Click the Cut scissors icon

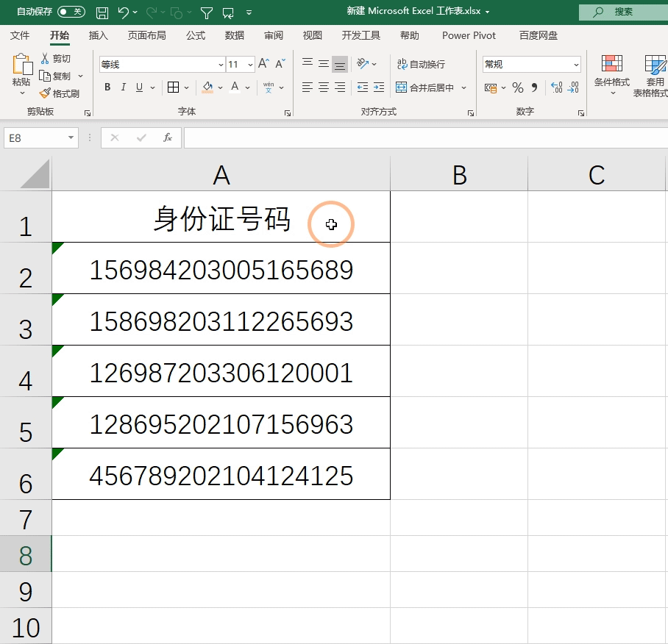tap(46, 59)
